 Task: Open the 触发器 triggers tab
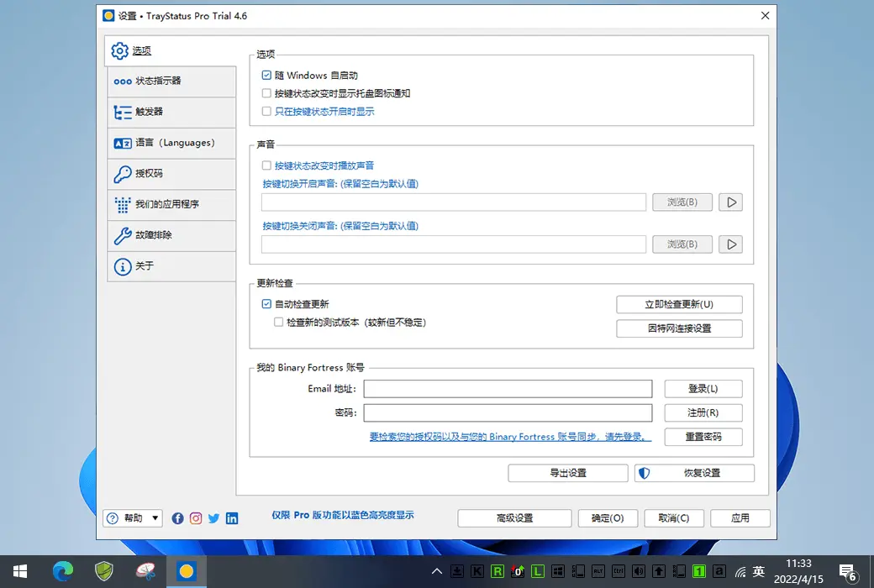pyautogui.click(x=171, y=112)
